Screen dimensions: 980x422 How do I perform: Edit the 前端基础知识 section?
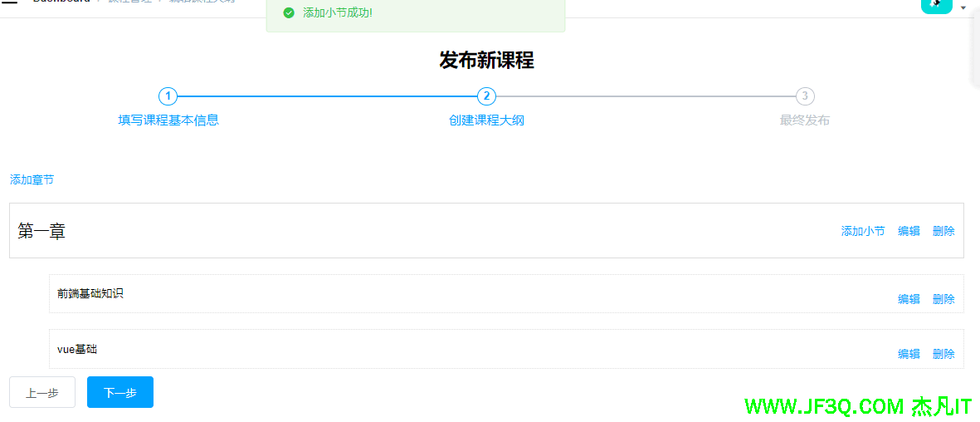click(x=909, y=299)
